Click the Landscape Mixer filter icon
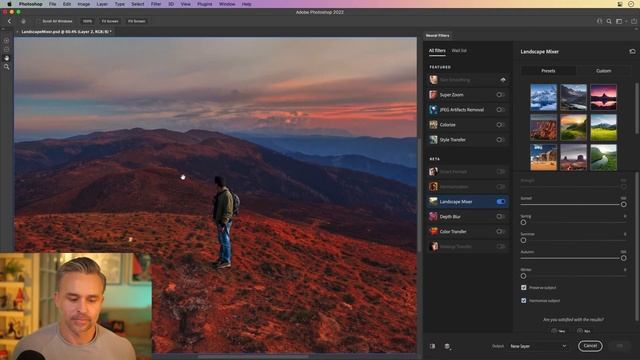 pyautogui.click(x=433, y=201)
